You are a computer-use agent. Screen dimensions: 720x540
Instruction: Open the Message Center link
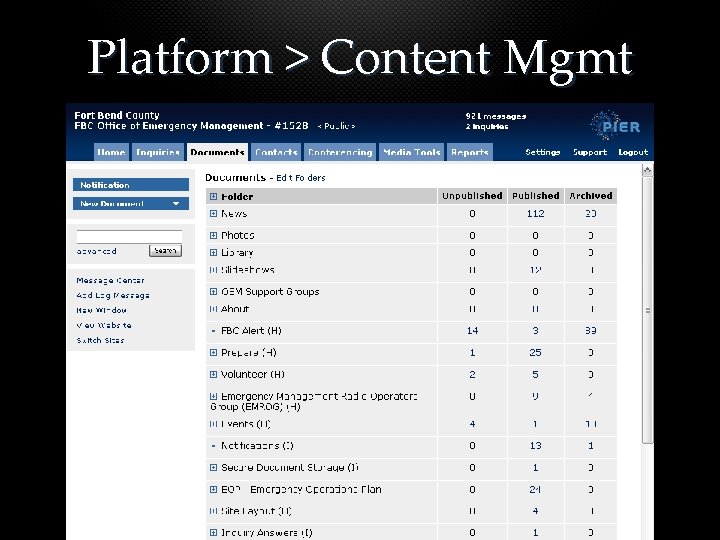(x=110, y=280)
